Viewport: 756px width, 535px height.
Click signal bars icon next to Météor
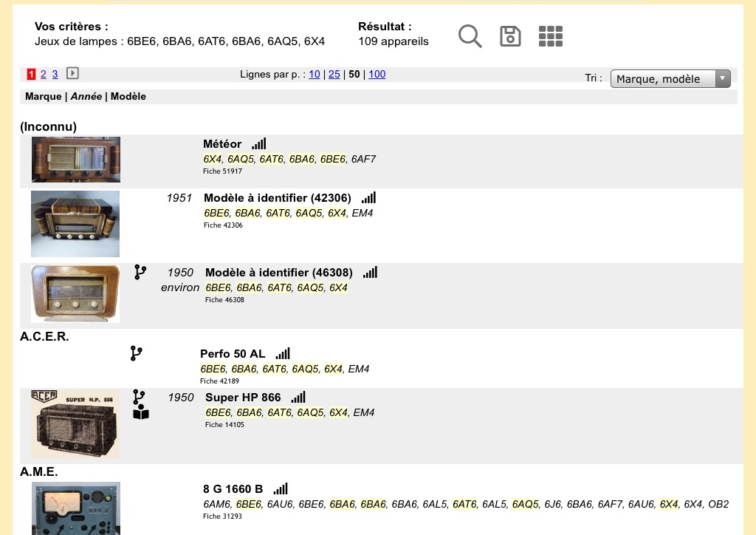click(x=259, y=144)
